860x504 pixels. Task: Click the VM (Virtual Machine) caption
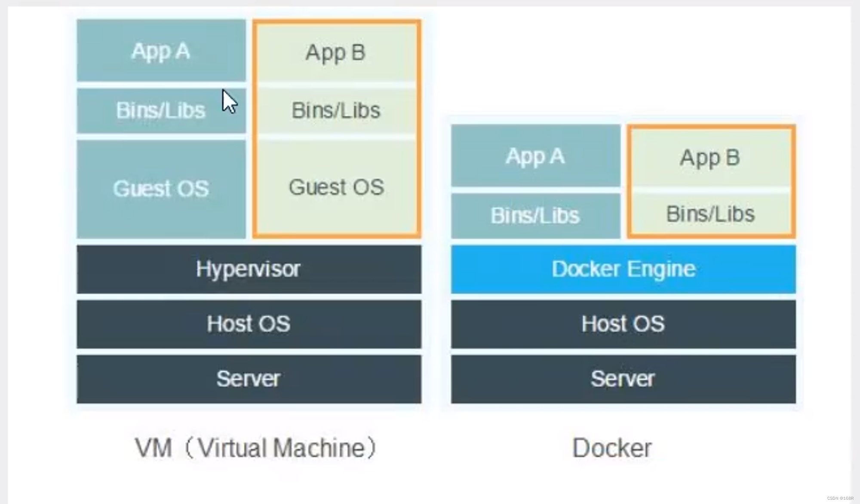[x=256, y=448]
